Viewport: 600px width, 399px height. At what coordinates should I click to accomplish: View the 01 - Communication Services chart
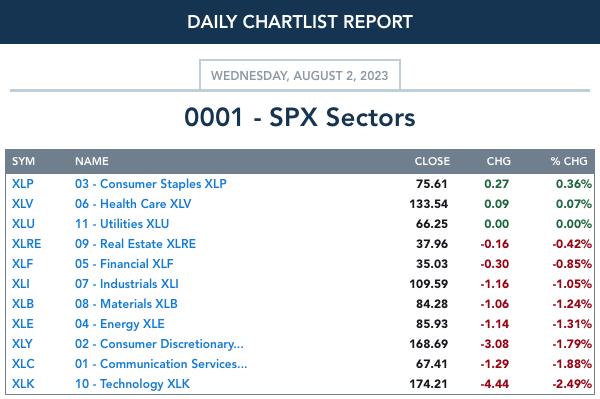[161, 363]
